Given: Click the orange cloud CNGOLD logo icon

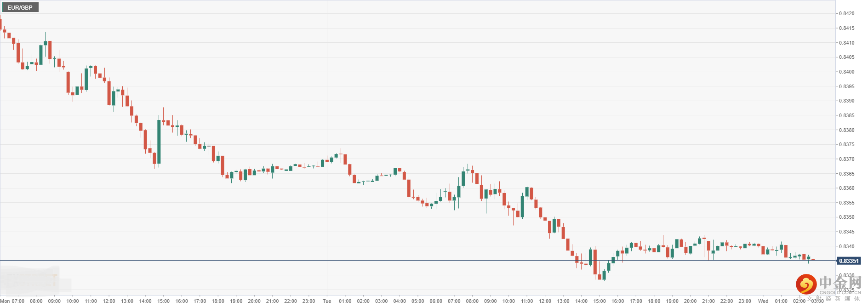Looking at the screenshot, I should (806, 284).
